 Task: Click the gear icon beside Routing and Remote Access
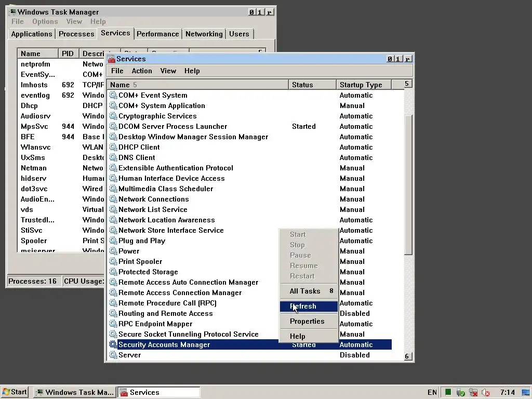click(x=113, y=313)
